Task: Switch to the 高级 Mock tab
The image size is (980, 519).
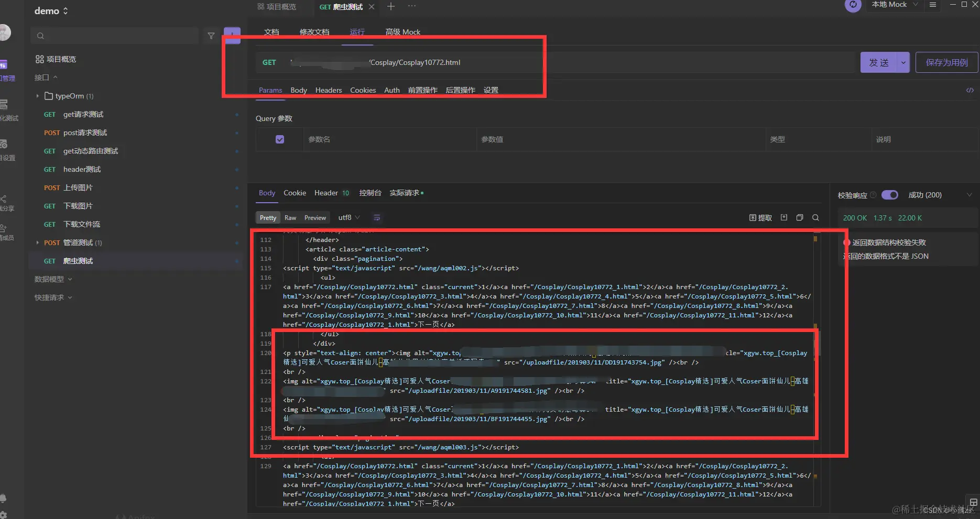Action: tap(403, 32)
